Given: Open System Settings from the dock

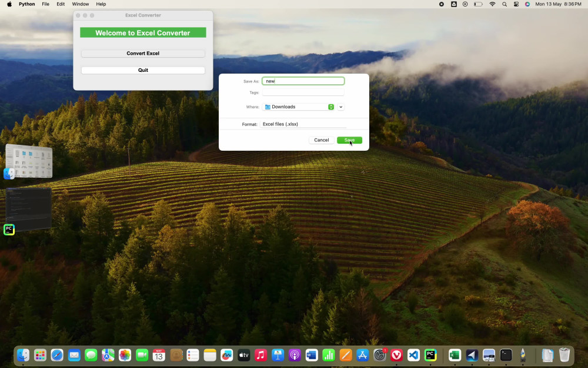Looking at the screenshot, I should point(380,355).
